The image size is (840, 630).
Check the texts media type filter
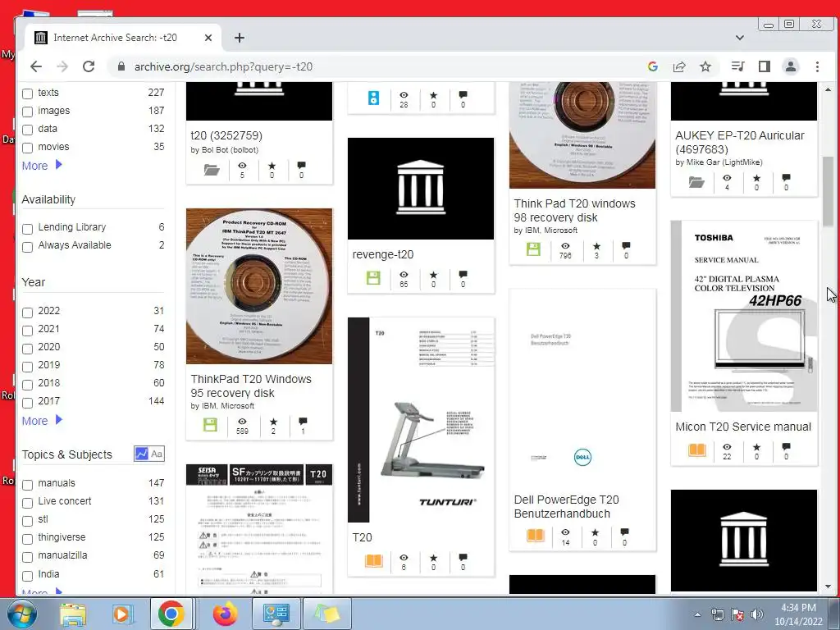(27, 94)
